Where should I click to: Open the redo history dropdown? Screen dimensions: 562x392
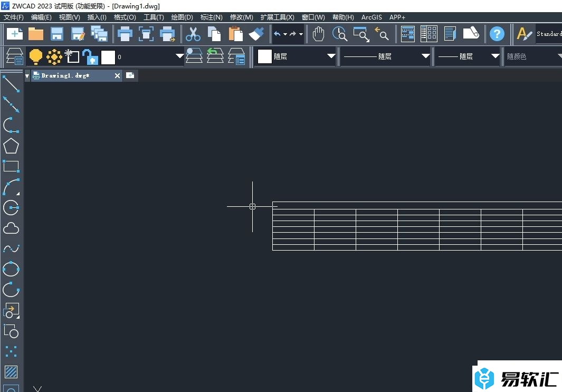click(x=301, y=34)
